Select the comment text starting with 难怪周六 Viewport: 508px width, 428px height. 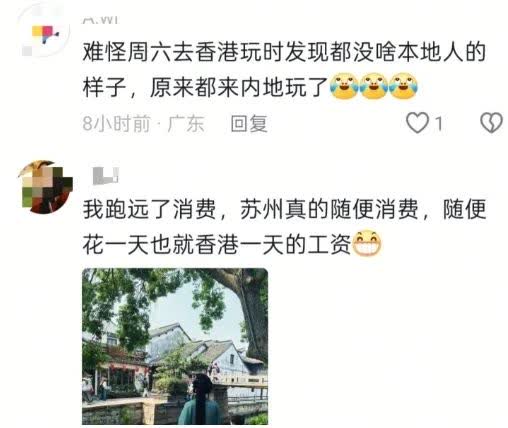[x=284, y=70]
